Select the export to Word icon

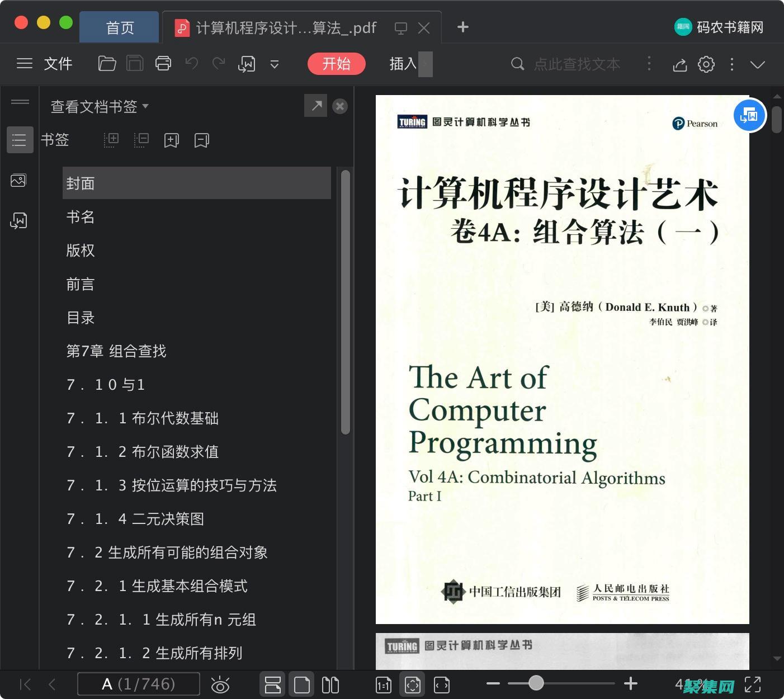(x=247, y=63)
